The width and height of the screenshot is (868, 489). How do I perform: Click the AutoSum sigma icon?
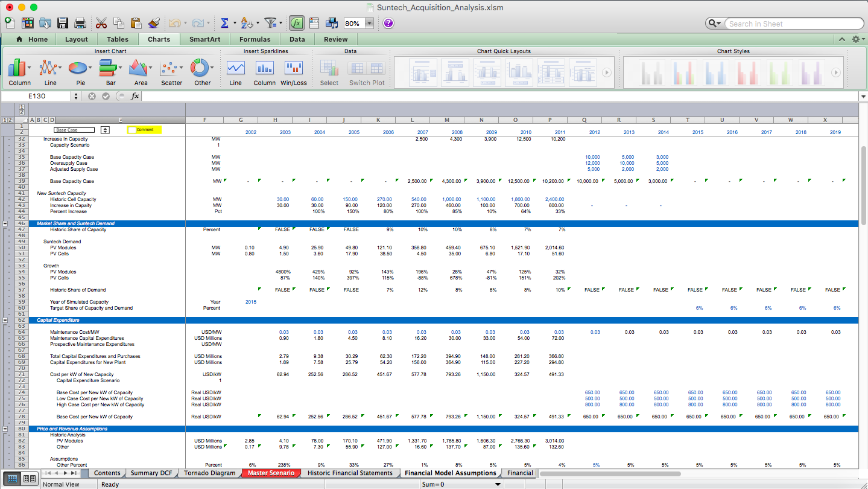point(224,23)
